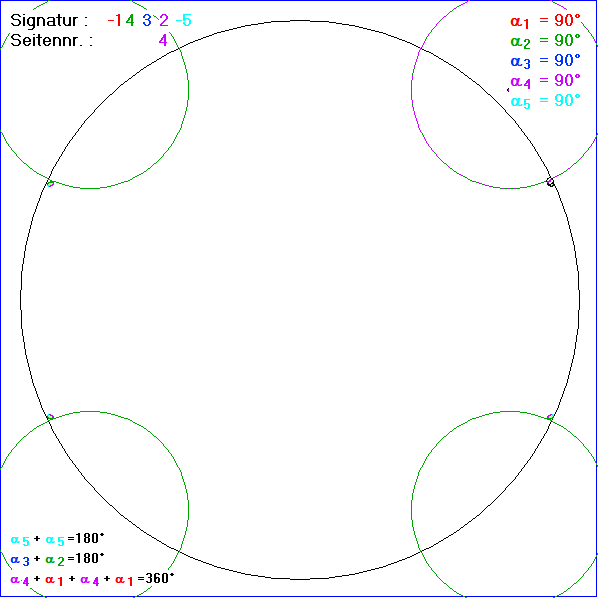This screenshot has width=598, height=598.
Task: Select the magenta α4 = 90° angle label
Action: click(545, 81)
